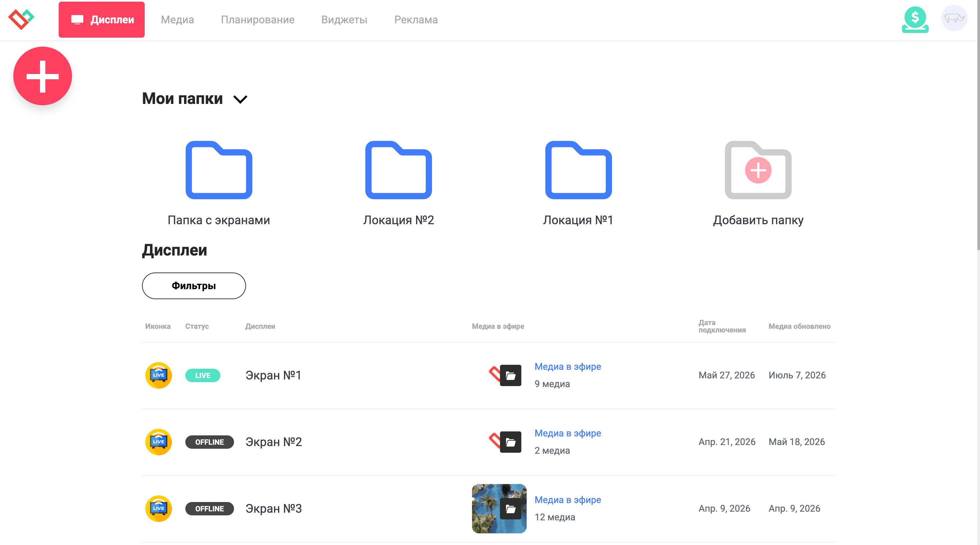Click the LIVE status badge of Экран №1
The width and height of the screenshot is (980, 545).
[202, 375]
